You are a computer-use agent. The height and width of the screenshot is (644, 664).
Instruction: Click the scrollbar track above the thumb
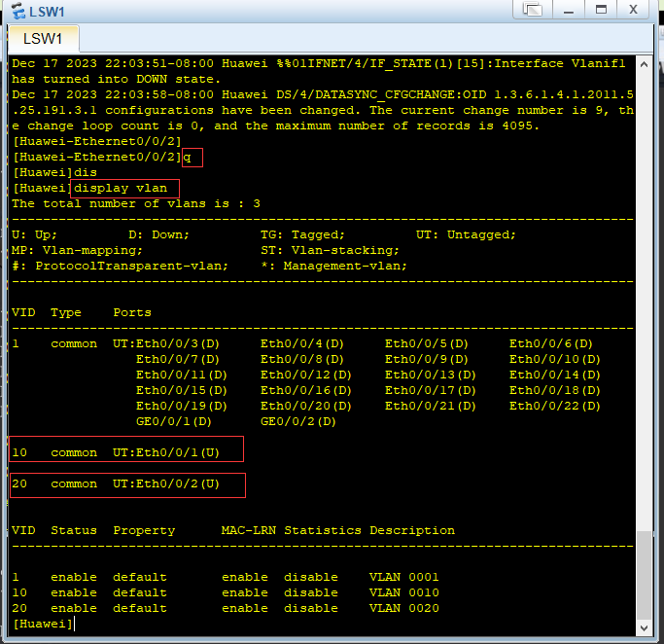(x=645, y=302)
